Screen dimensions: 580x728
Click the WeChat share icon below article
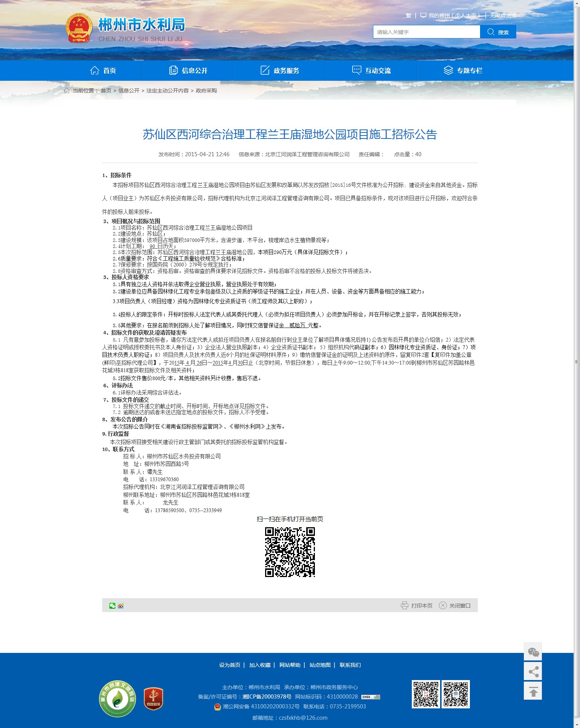(112, 606)
